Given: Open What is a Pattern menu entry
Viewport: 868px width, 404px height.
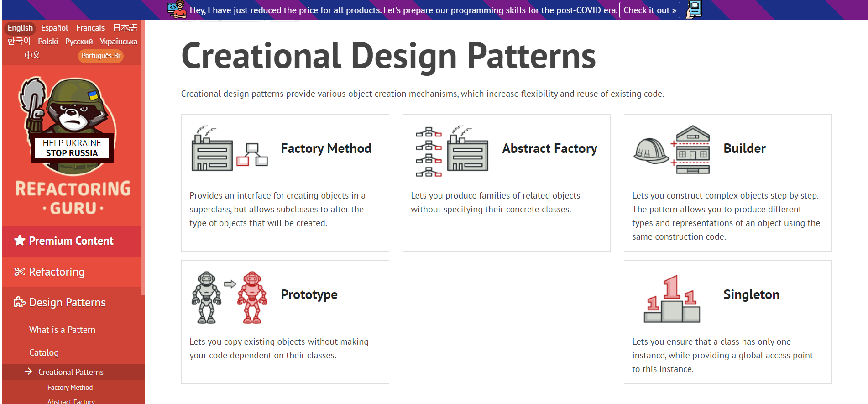Looking at the screenshot, I should 62,330.
